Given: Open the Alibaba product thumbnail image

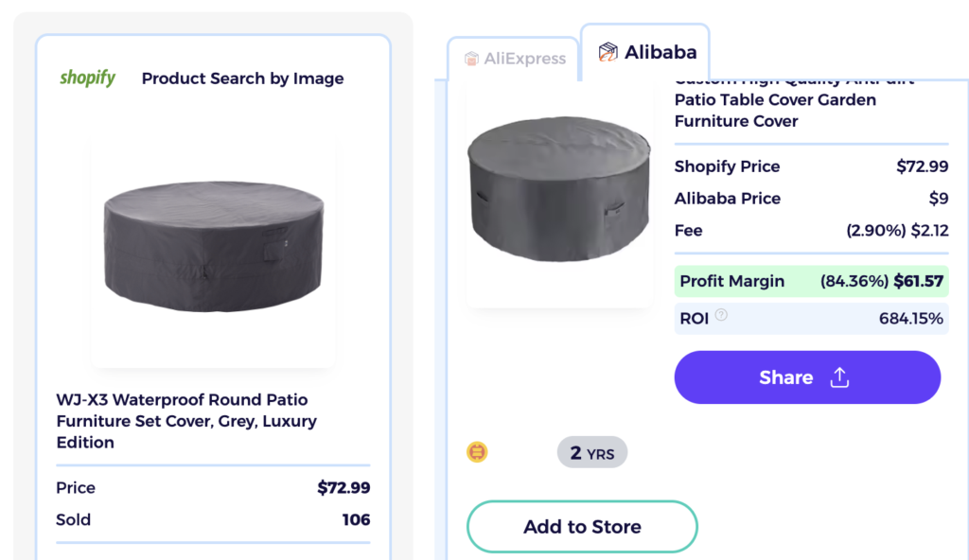Looking at the screenshot, I should coord(559,192).
